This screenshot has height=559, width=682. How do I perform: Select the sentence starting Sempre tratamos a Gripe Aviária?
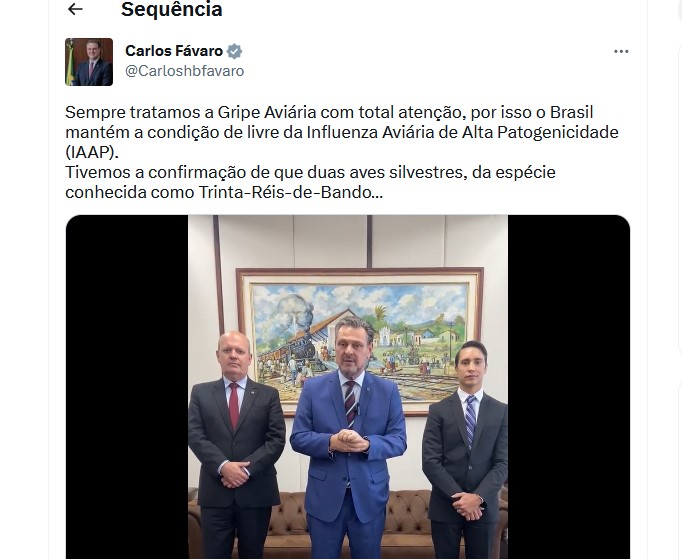pos(342,132)
